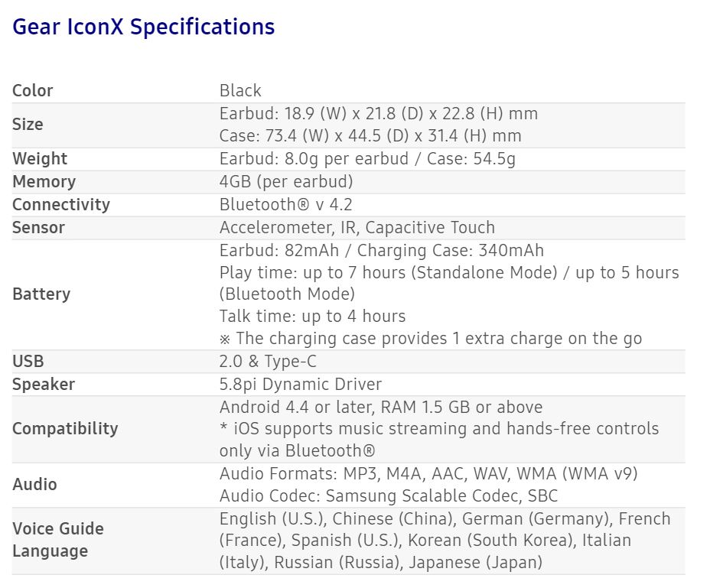Select the Black color value
Viewport: 710px width, 588px height.
240,91
